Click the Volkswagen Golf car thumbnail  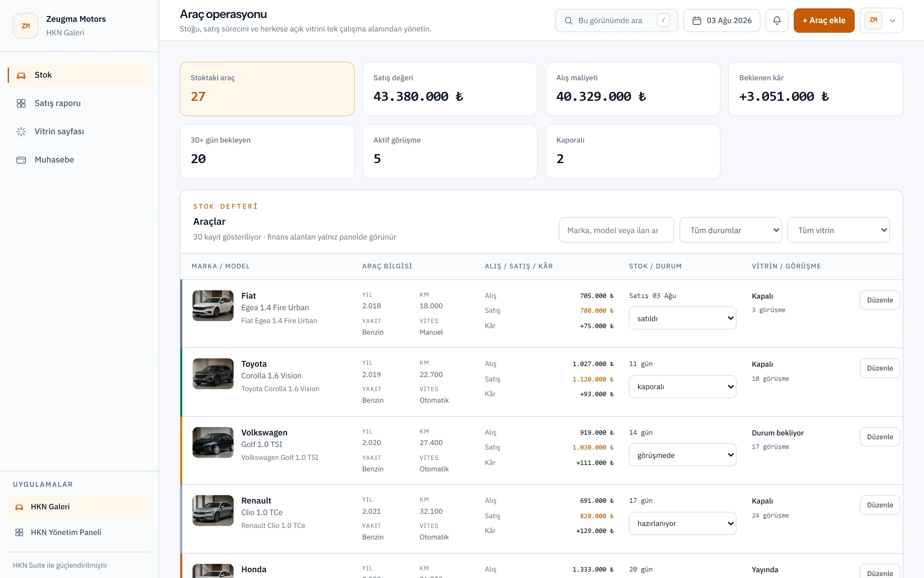[x=213, y=443]
